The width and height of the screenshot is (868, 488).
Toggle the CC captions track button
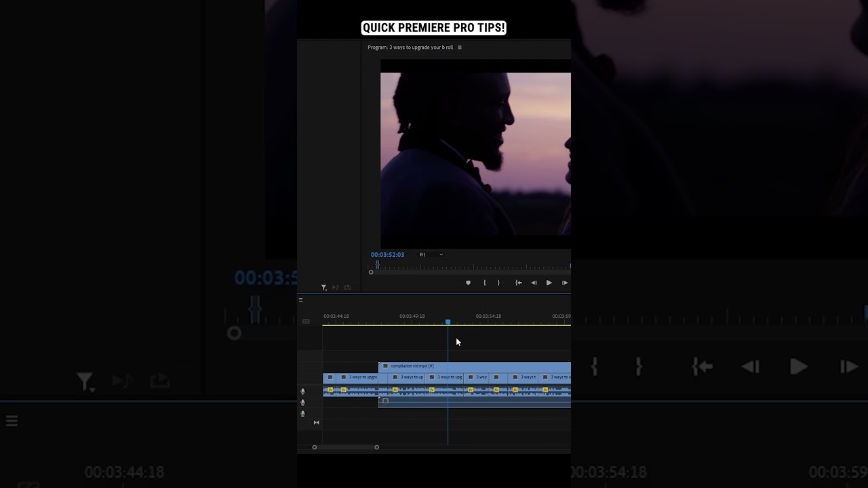(306, 321)
